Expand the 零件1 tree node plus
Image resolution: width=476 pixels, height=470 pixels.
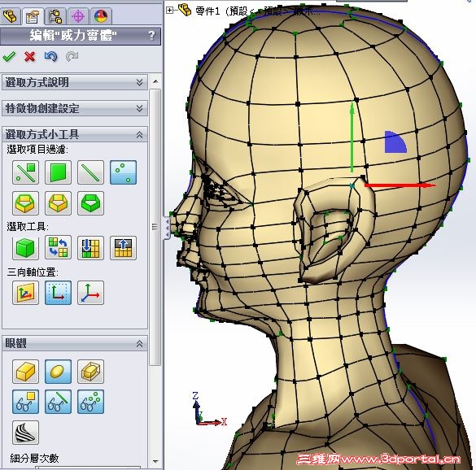[169, 11]
